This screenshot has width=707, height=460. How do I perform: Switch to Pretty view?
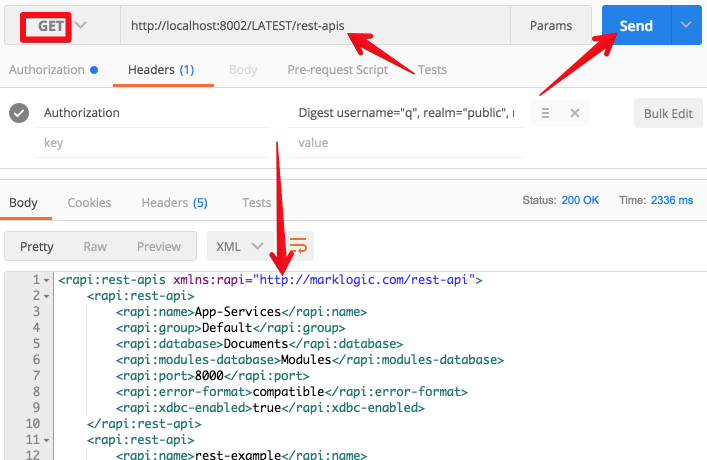37,247
